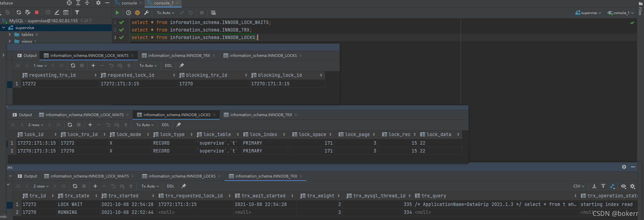Add a row in the middle INNODB_LOCKS panel
The image size is (644, 220).
coord(90,125)
